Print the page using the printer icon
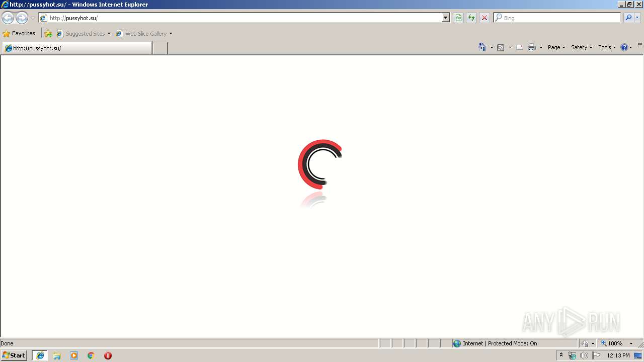Viewport: 644px width, 362px height. click(x=532, y=47)
